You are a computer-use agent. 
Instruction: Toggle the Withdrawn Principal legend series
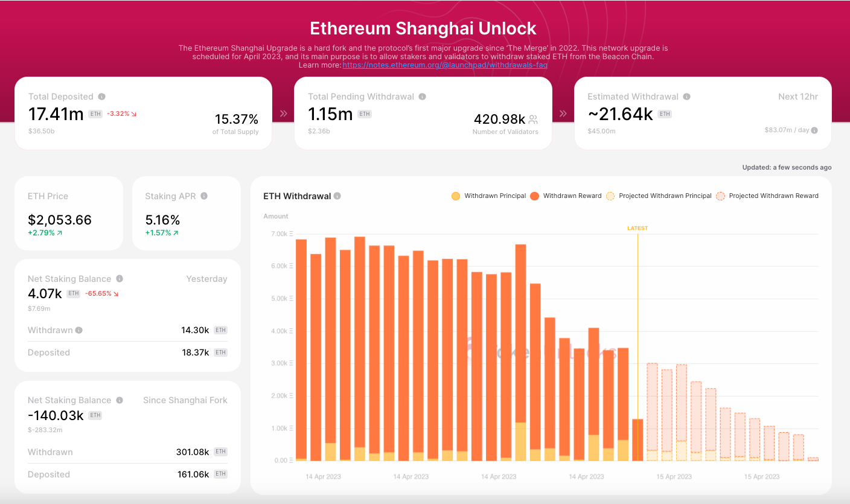[x=488, y=196]
